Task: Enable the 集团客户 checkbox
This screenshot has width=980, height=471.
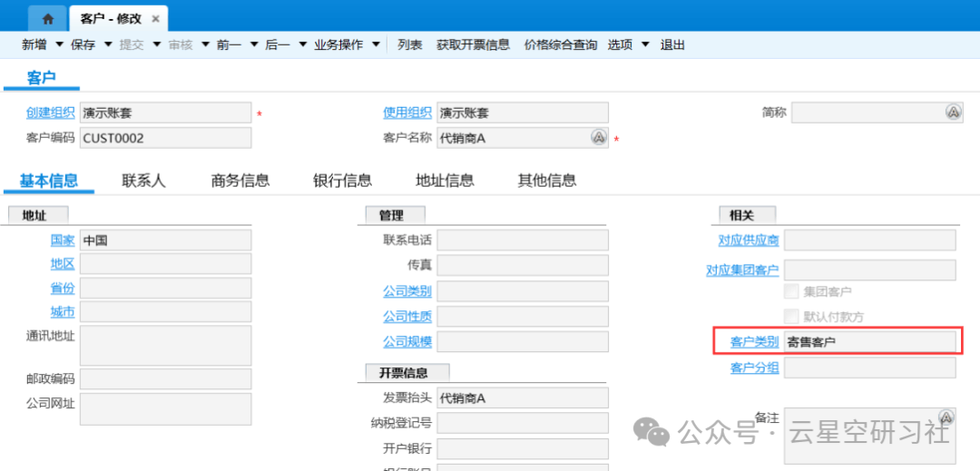Action: click(791, 292)
